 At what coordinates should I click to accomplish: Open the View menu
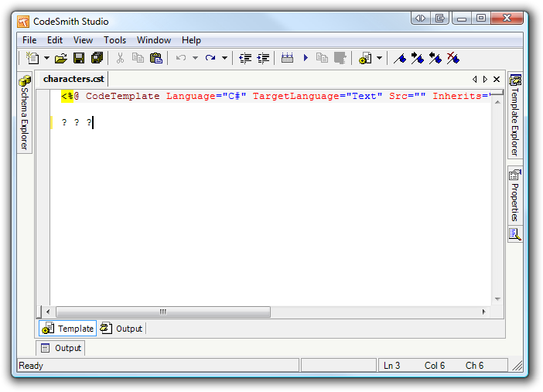click(83, 40)
